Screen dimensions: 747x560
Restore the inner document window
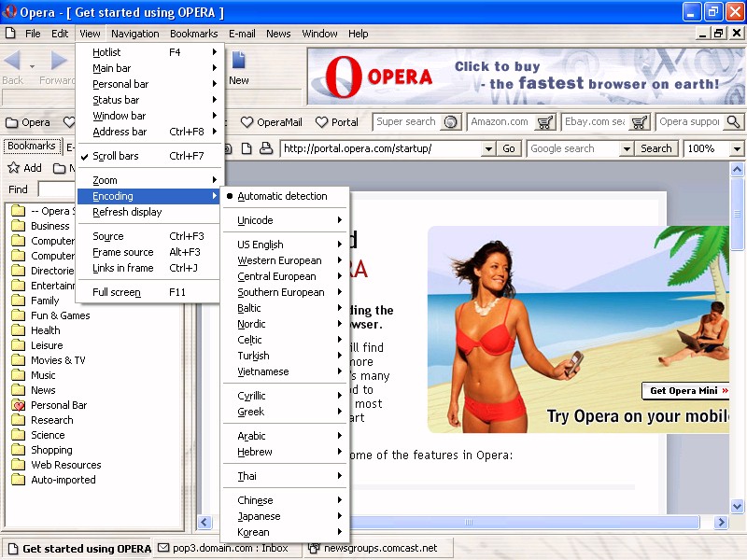click(718, 34)
